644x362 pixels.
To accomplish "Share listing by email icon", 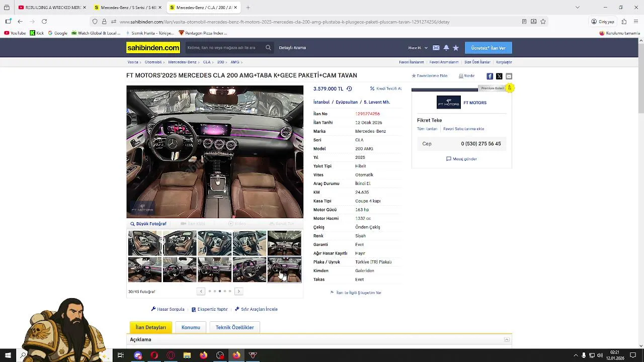I will 509,76.
